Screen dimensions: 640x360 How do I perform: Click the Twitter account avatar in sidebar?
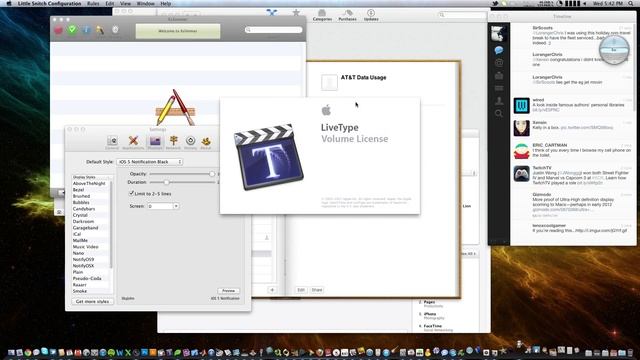(498, 33)
